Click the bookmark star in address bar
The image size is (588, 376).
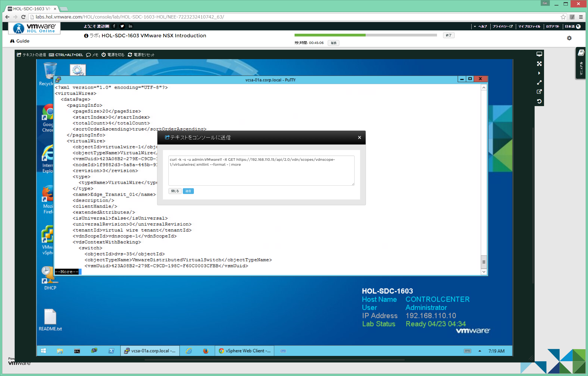coord(563,17)
